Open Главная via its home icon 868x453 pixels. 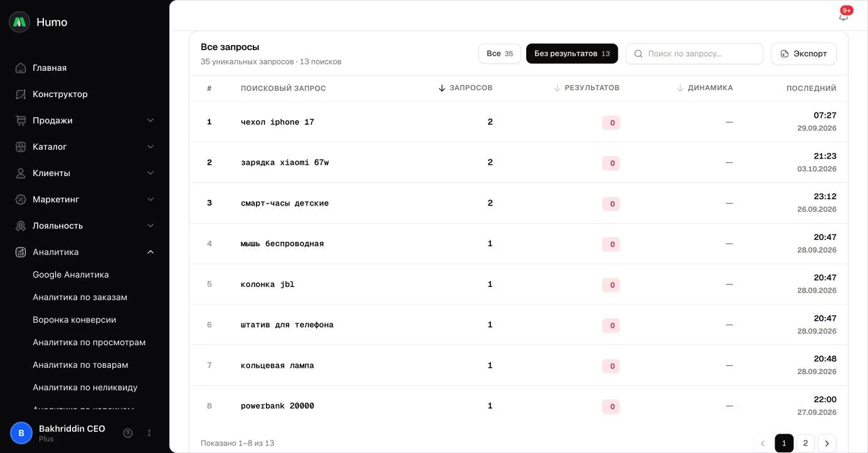[21, 68]
